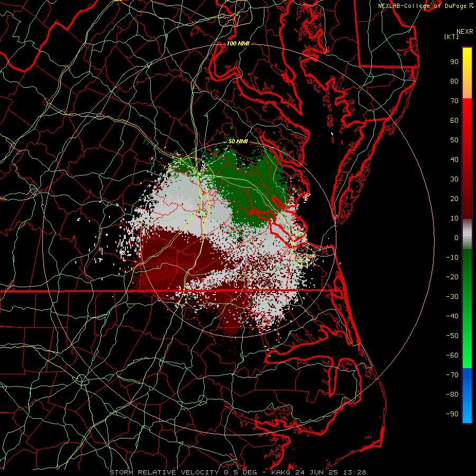Click the -80 value on the velocity scale

pos(452,395)
